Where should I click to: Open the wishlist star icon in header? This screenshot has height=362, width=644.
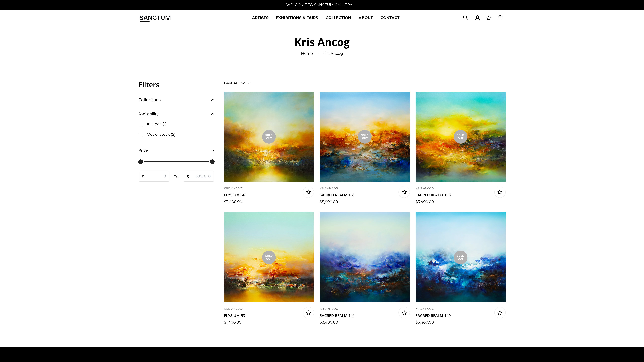489,18
